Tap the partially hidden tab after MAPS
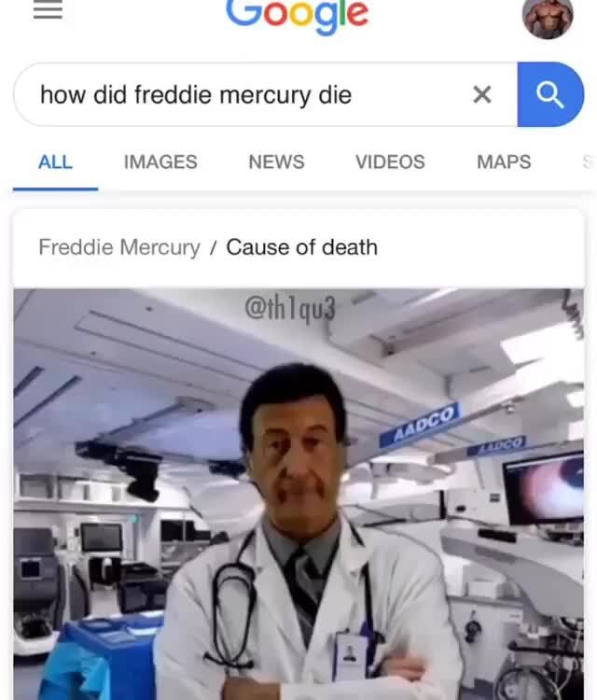Image resolution: width=597 pixels, height=700 pixels. point(588,162)
